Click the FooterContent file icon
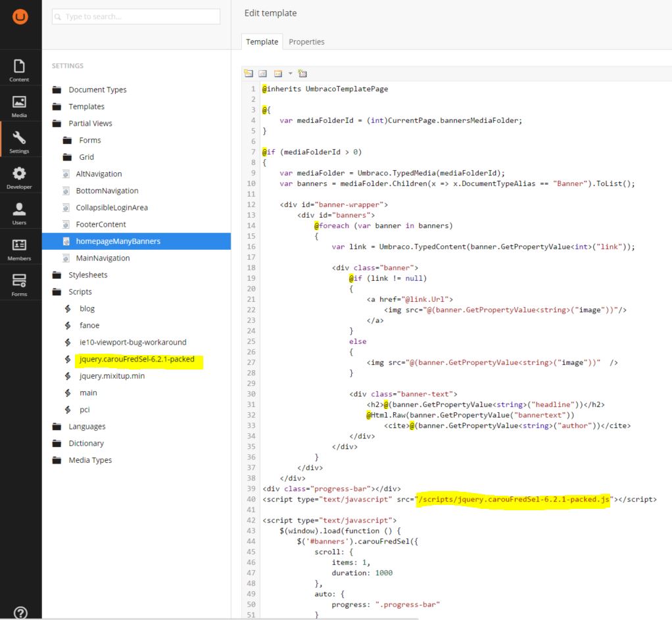672x620 pixels. tap(66, 224)
